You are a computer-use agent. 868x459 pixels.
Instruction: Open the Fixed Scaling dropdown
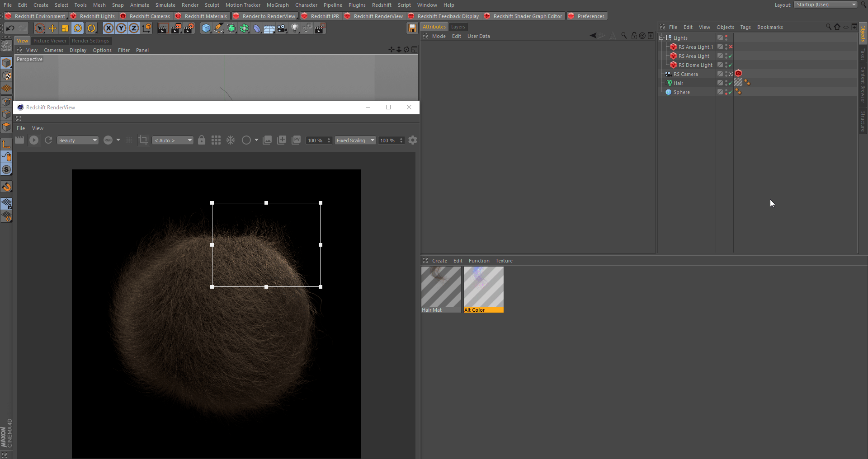pos(355,141)
